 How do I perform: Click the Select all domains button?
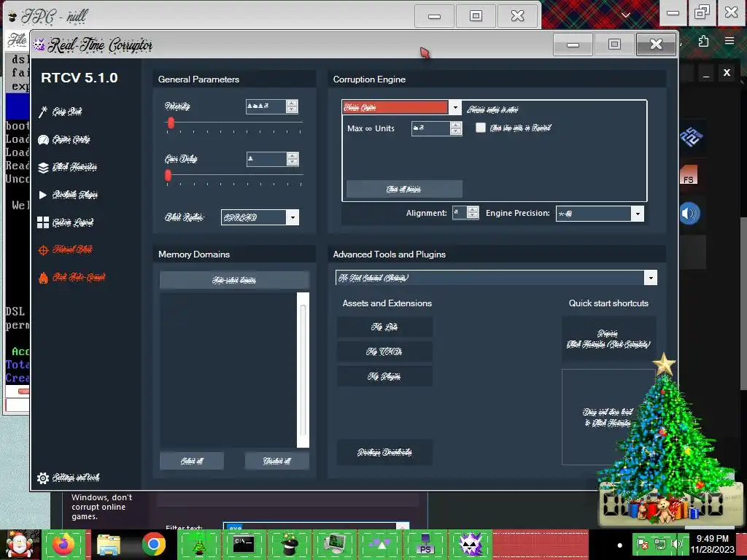click(192, 461)
